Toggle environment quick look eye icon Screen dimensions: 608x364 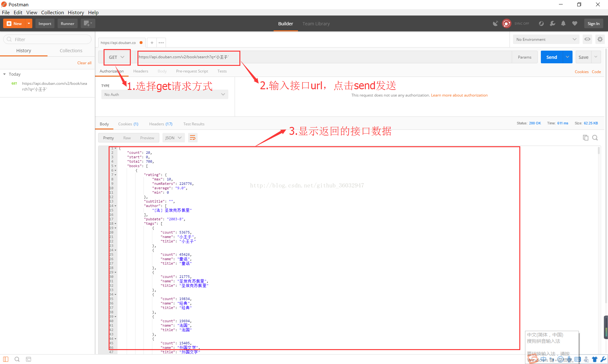(x=587, y=39)
